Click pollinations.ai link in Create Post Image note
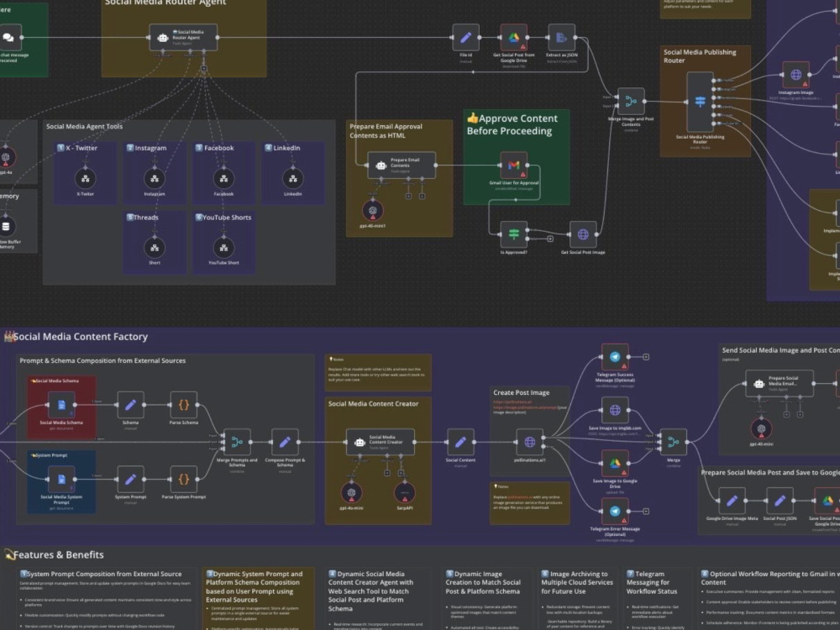The height and width of the screenshot is (630, 840). pyautogui.click(x=512, y=402)
